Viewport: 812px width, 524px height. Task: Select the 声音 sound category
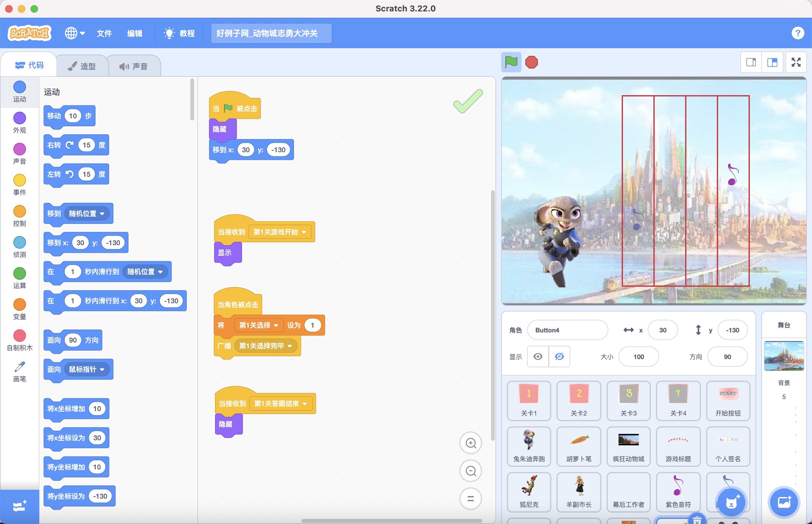coord(19,154)
